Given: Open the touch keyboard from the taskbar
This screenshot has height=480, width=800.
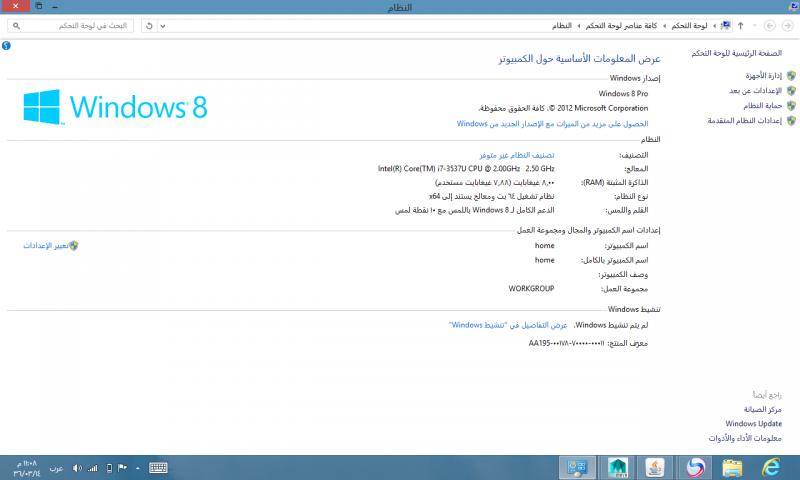Looking at the screenshot, I should pyautogui.click(x=158, y=468).
